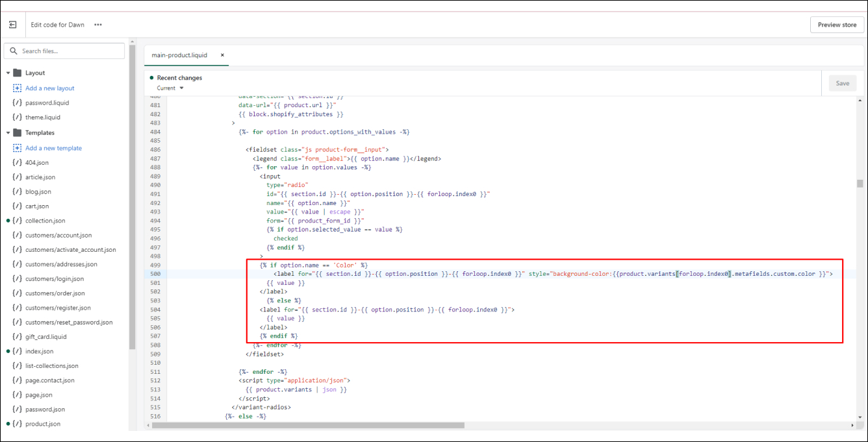Click the exit editor back icon
The image size is (868, 442).
(x=12, y=25)
